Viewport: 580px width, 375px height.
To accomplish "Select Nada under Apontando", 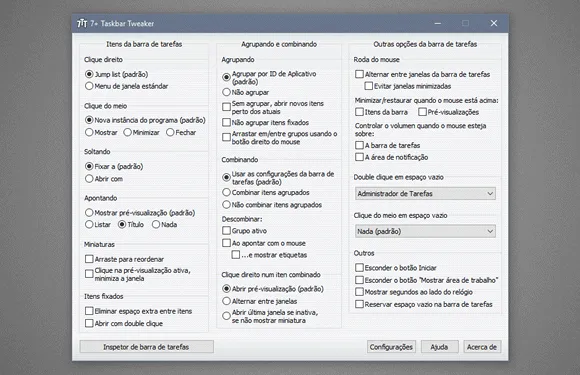I will [156, 224].
